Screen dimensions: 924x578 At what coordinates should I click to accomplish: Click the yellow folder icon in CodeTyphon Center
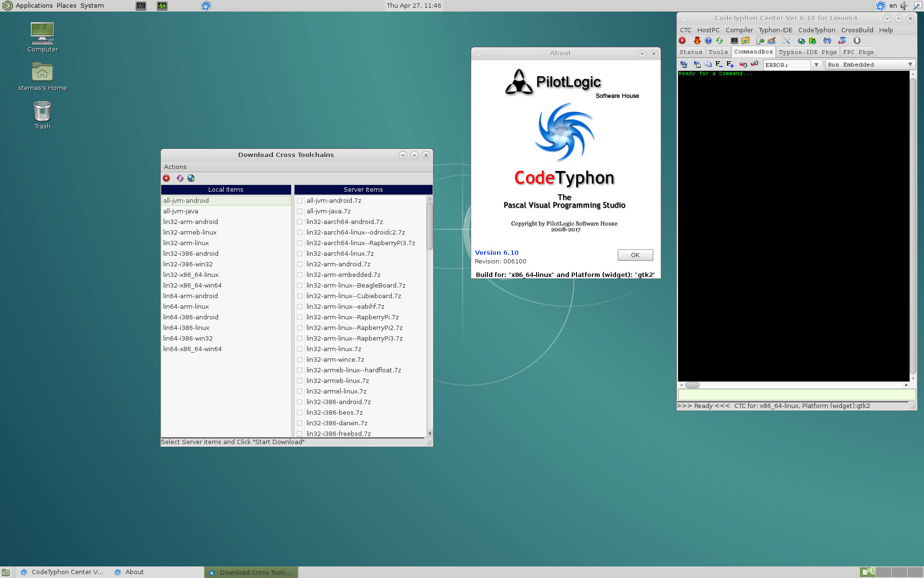click(x=745, y=41)
